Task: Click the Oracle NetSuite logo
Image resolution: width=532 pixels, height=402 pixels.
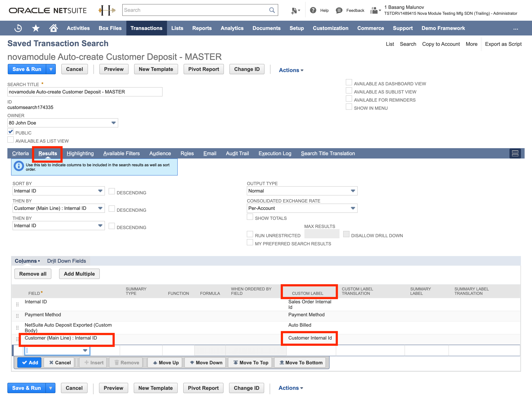Action: [x=48, y=10]
